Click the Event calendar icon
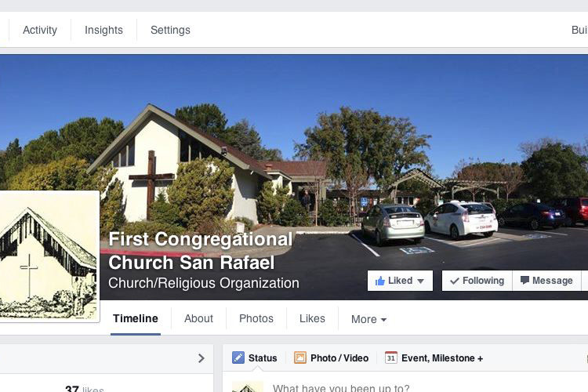 click(390, 358)
